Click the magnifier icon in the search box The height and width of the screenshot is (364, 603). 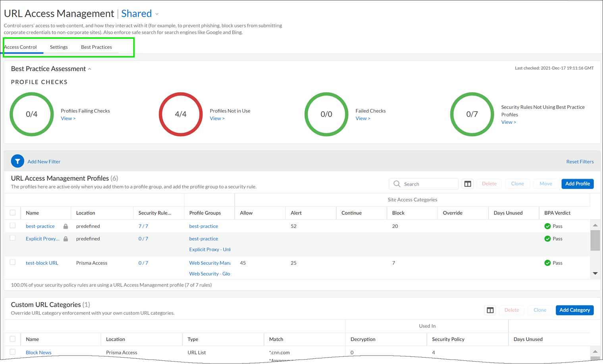[397, 184]
